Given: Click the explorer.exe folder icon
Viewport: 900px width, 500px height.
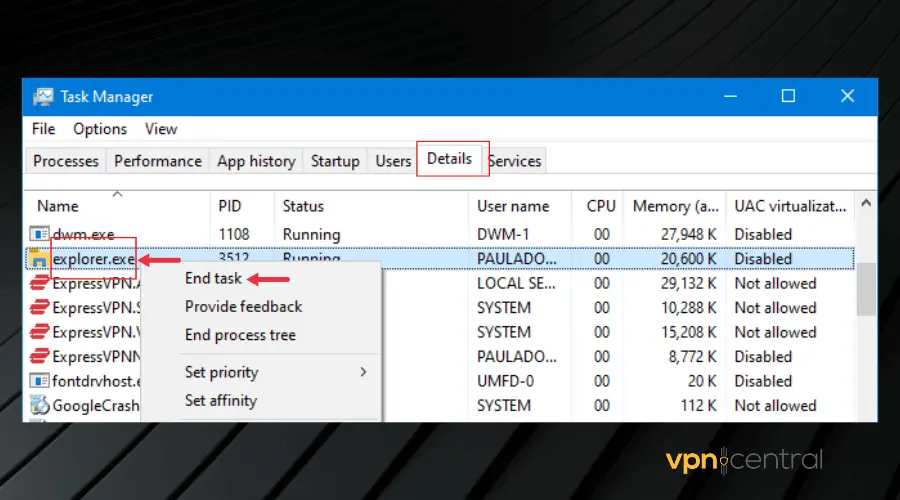Looking at the screenshot, I should tap(38, 259).
